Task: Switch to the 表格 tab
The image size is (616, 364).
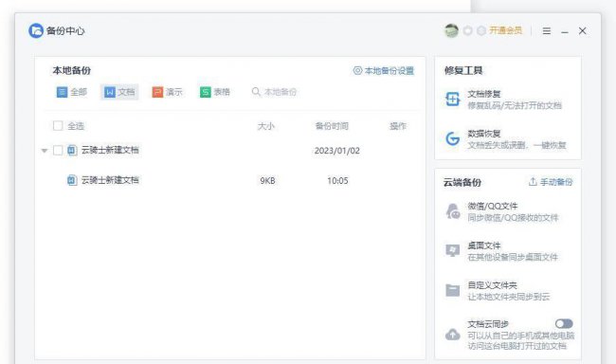Action: [x=215, y=92]
